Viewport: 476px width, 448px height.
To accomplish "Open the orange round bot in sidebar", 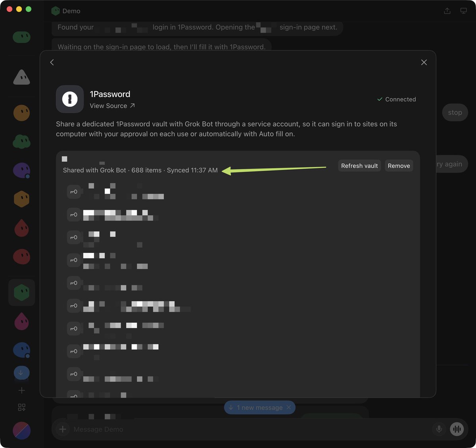I will 21,113.
